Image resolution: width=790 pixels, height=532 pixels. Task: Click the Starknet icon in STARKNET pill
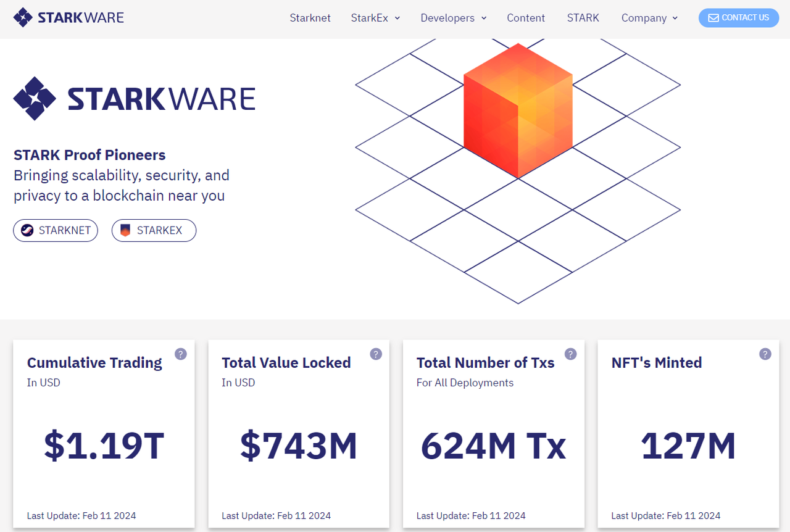[x=27, y=231]
